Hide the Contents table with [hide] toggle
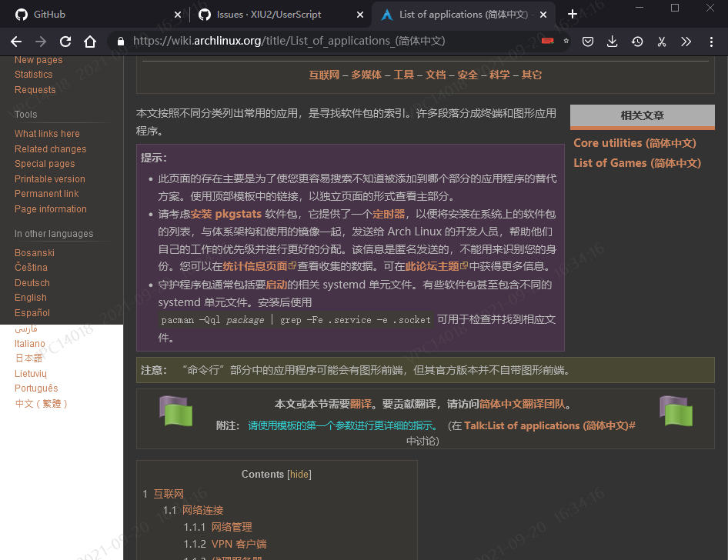The image size is (728, 560). [x=299, y=475]
